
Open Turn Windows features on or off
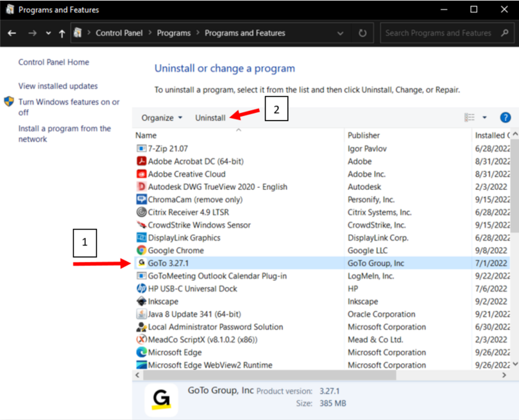69,107
